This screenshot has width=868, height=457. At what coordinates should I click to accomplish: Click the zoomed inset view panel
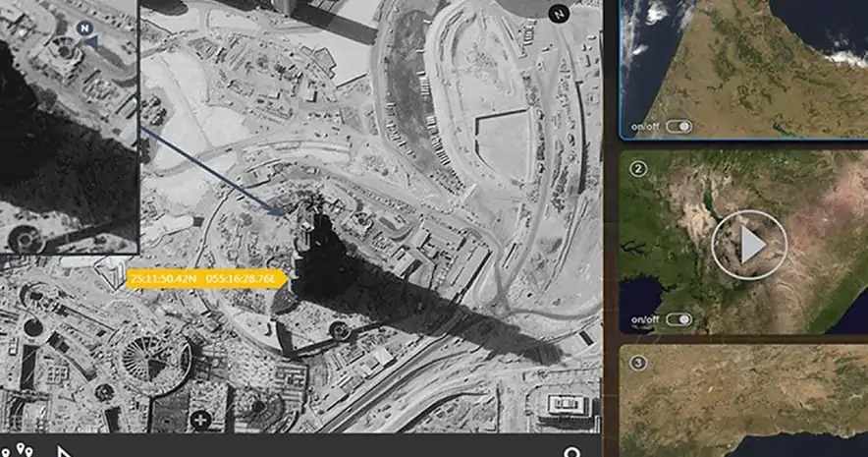[x=68, y=127]
